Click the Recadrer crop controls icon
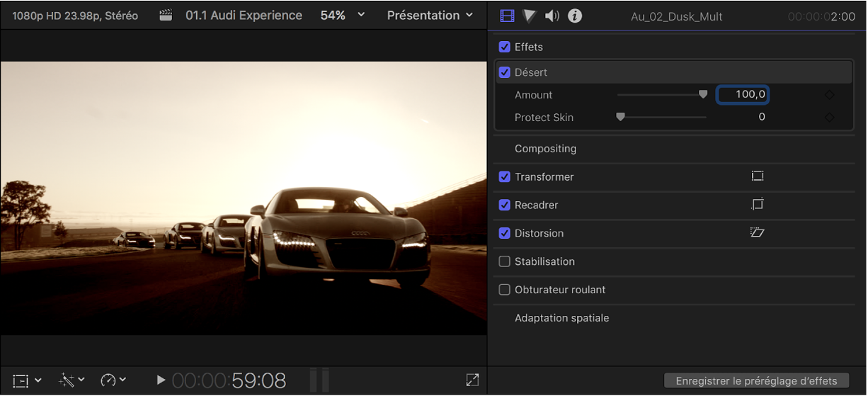Viewport: 868px width, 396px height. click(x=758, y=205)
